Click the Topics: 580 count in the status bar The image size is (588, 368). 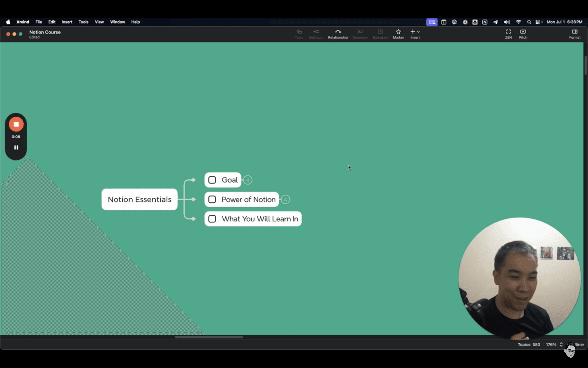529,344
